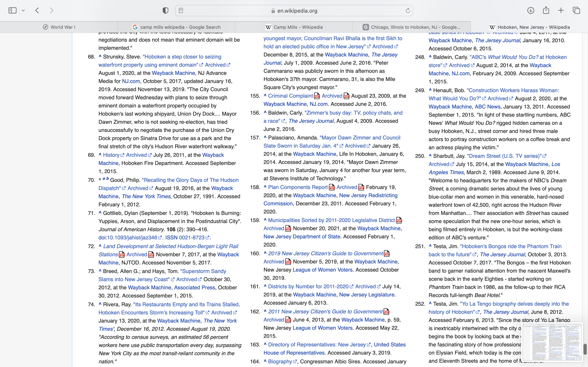Show the tab overview icon
588x367 pixels.
[576, 10]
